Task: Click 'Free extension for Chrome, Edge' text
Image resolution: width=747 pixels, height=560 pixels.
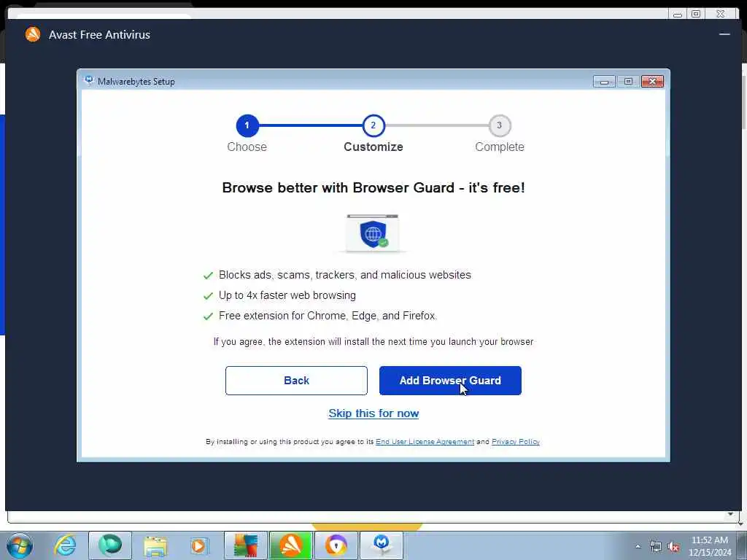Action: click(328, 316)
